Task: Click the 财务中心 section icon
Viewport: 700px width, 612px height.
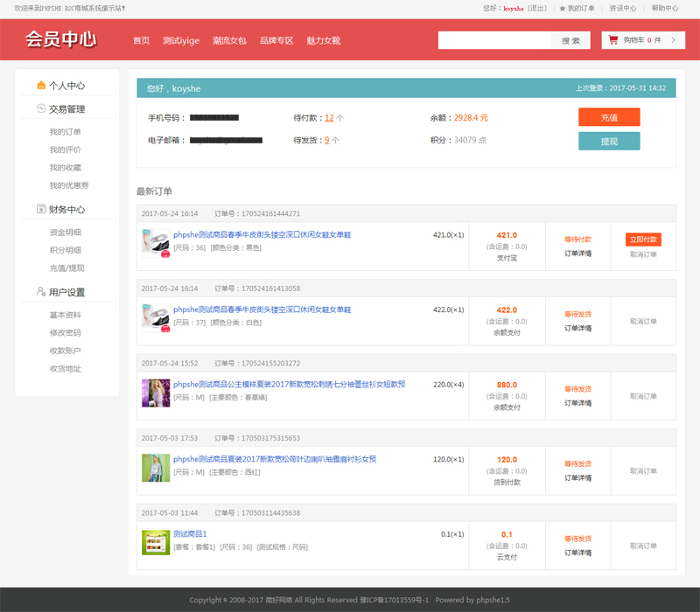Action: coord(41,210)
